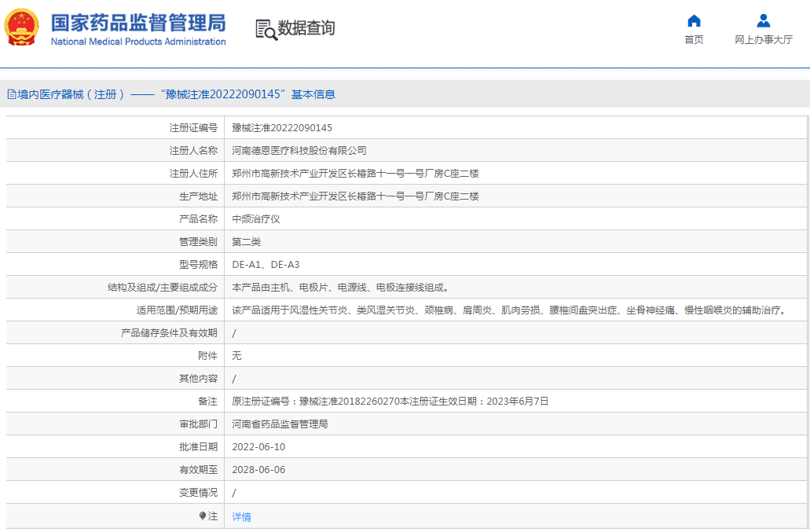Click approval date 2022-06-10
Screen dimensions: 810x532
tap(258, 447)
